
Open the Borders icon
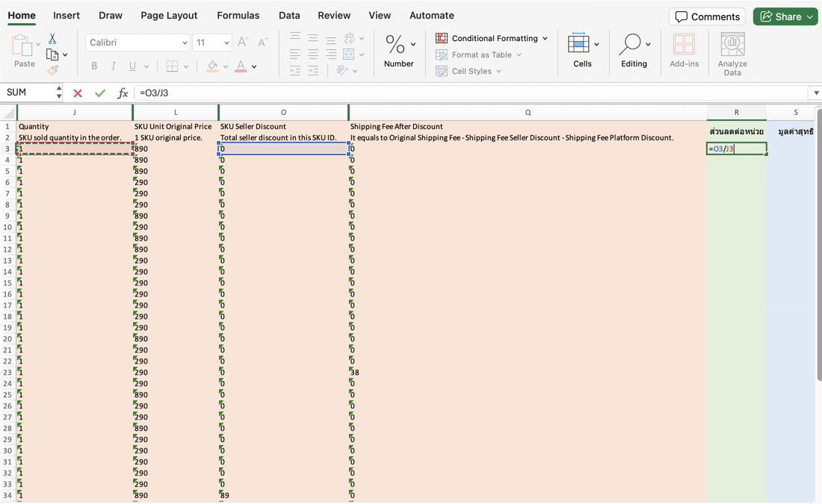coord(172,66)
